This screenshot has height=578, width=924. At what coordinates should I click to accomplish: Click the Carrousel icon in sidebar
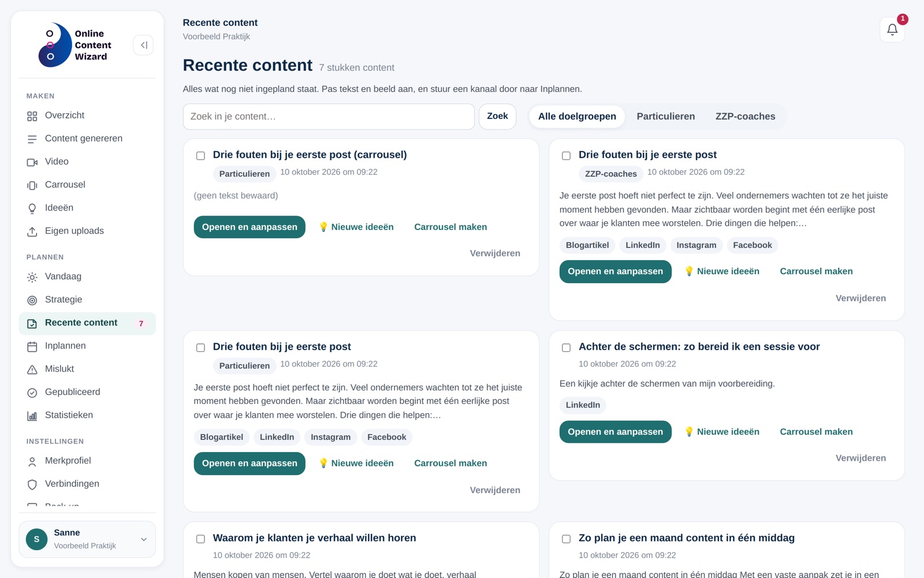pyautogui.click(x=32, y=186)
